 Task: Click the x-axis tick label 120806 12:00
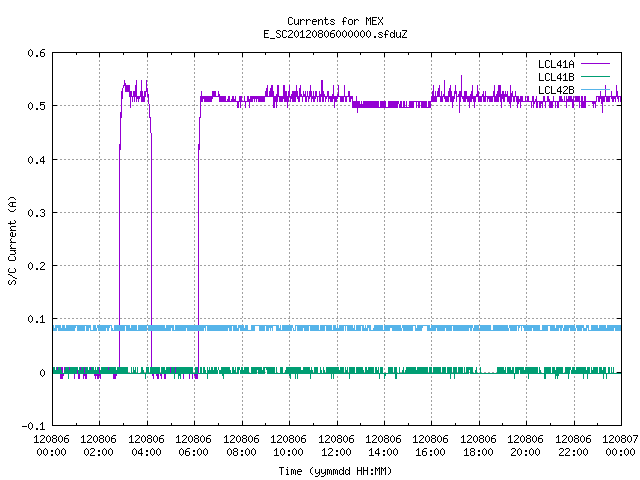click(336, 446)
